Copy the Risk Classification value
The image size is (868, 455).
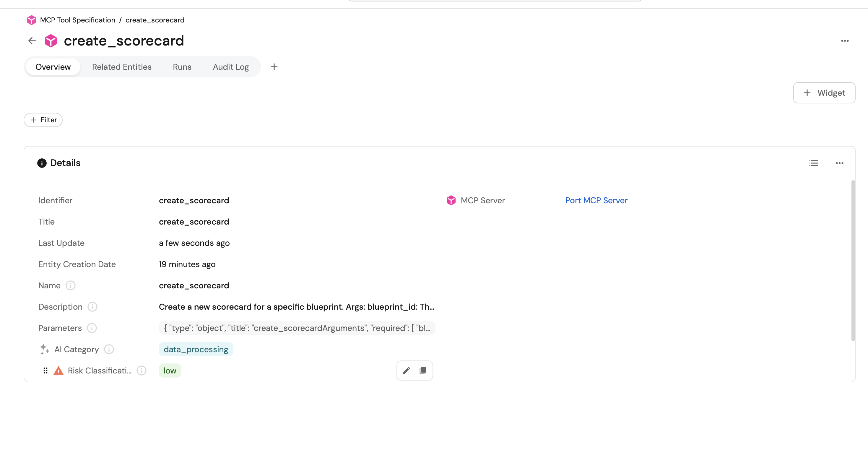[422, 370]
